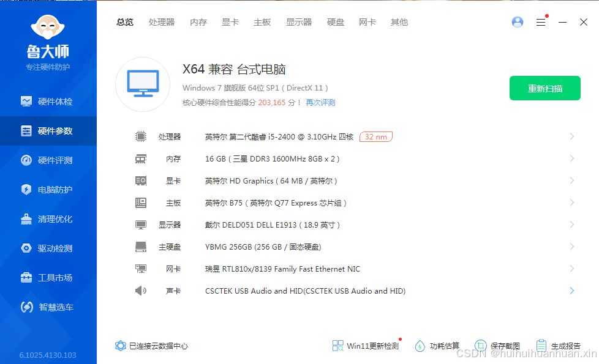Switch to the 硬盘 tab

(x=336, y=22)
